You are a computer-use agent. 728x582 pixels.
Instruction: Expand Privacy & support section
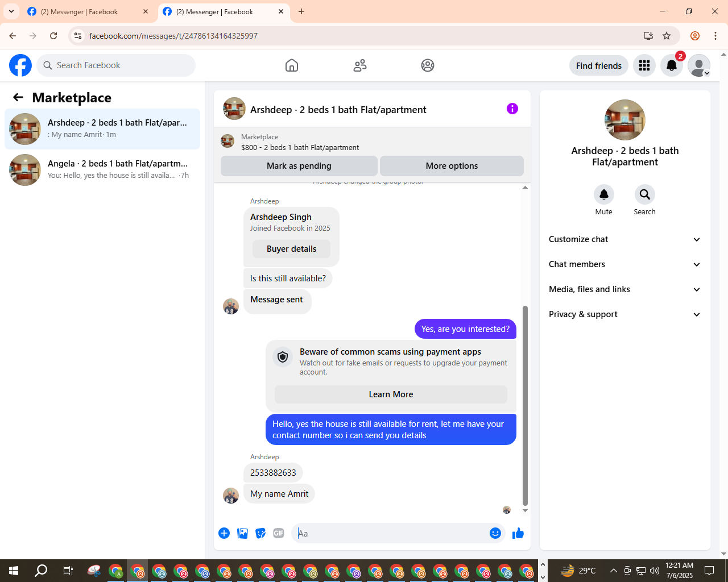tap(625, 314)
